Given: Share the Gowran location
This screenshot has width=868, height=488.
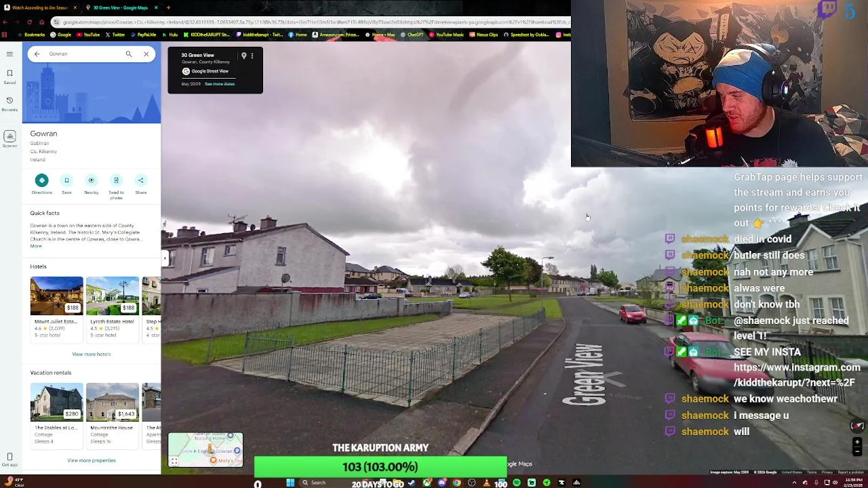Looking at the screenshot, I should (x=140, y=184).
